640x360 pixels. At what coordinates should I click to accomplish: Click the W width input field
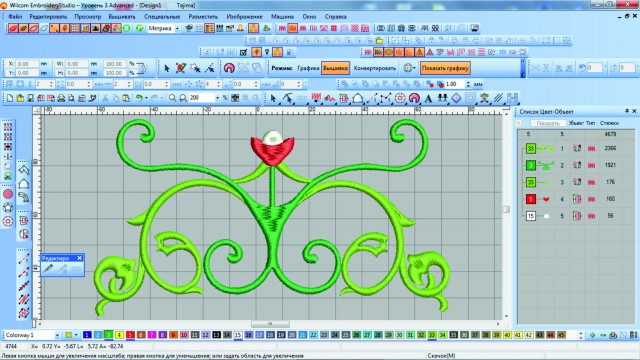(77, 64)
